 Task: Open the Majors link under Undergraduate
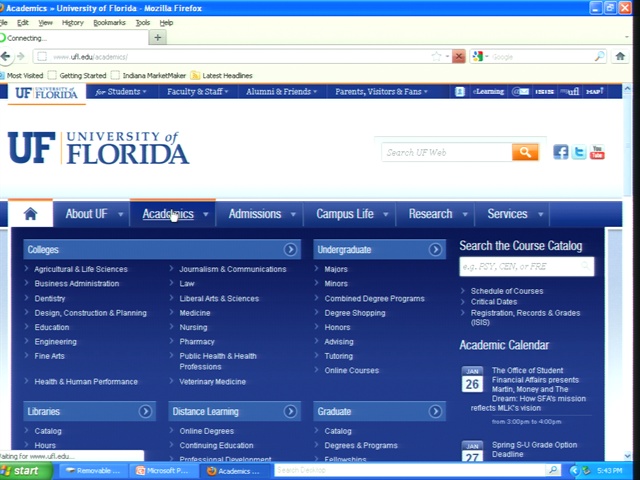(336, 269)
